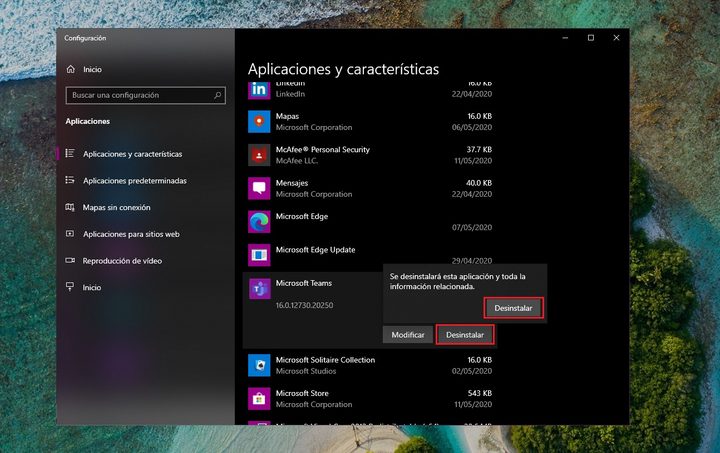Click the Aplicaciones sidebar section header
This screenshot has height=453, width=720.
(88, 121)
